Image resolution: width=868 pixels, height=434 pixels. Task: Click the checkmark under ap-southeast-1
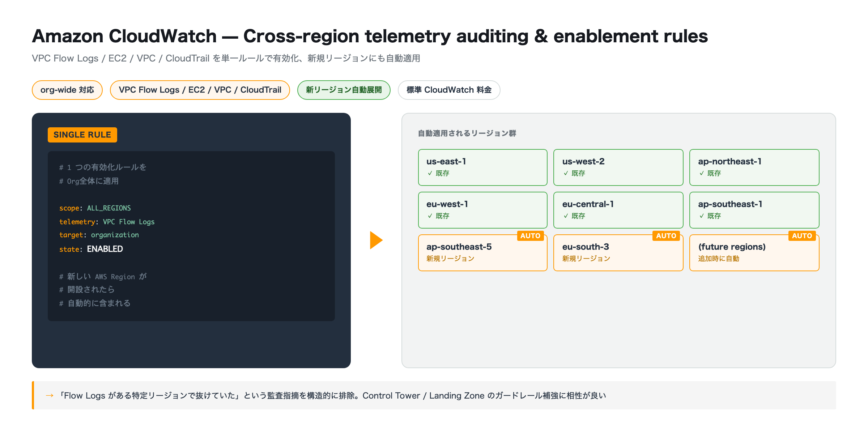click(x=702, y=216)
